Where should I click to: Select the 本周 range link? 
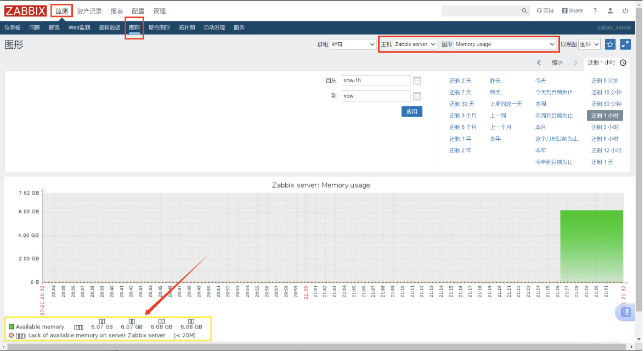coord(540,104)
